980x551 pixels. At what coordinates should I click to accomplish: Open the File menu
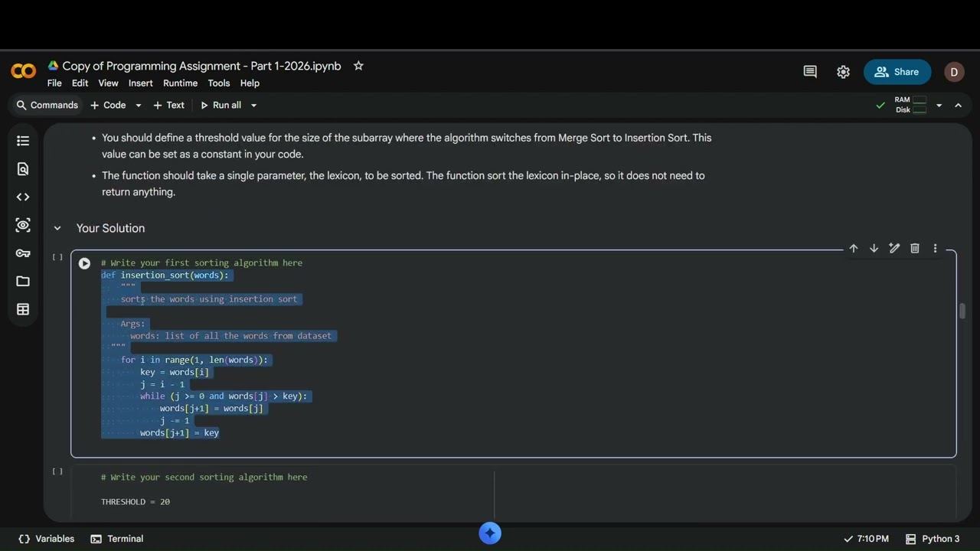click(x=54, y=83)
